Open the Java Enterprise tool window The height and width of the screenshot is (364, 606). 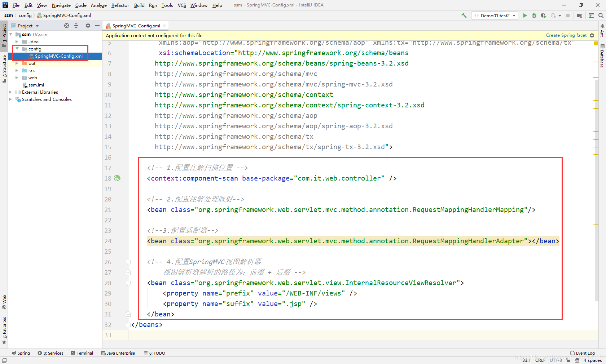[118, 353]
